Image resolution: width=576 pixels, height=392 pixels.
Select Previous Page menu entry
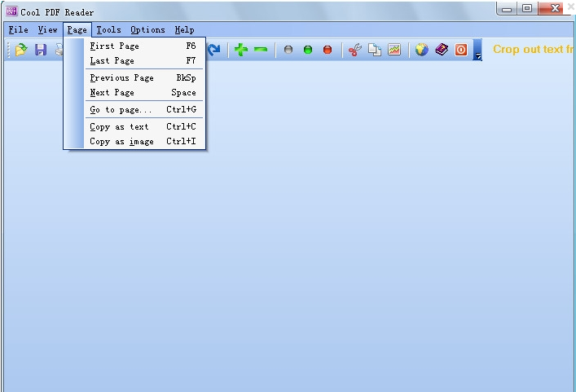[x=143, y=78]
